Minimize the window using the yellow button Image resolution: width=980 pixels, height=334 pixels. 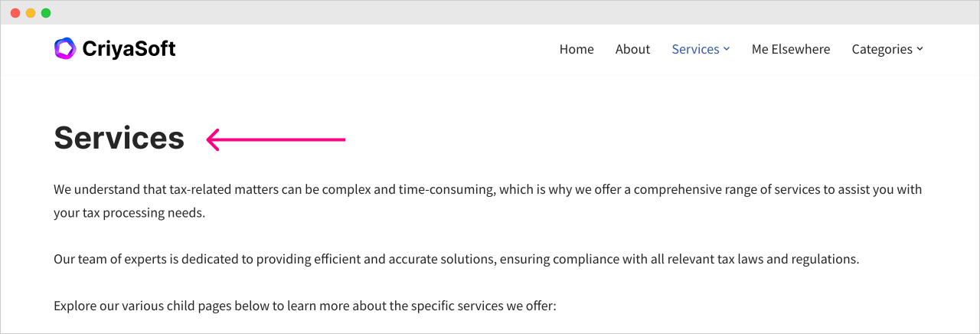pos(31,13)
